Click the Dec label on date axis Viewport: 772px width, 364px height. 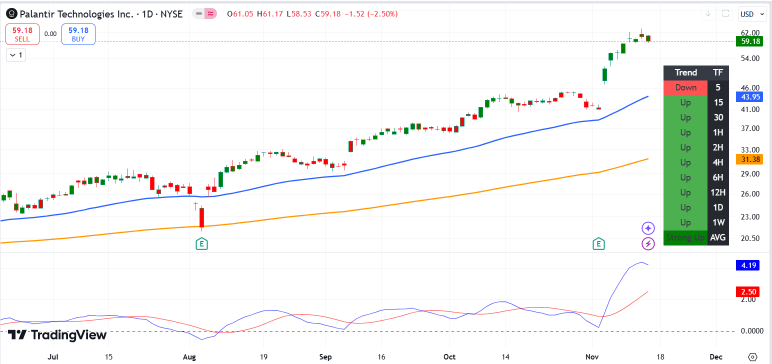pyautogui.click(x=716, y=356)
